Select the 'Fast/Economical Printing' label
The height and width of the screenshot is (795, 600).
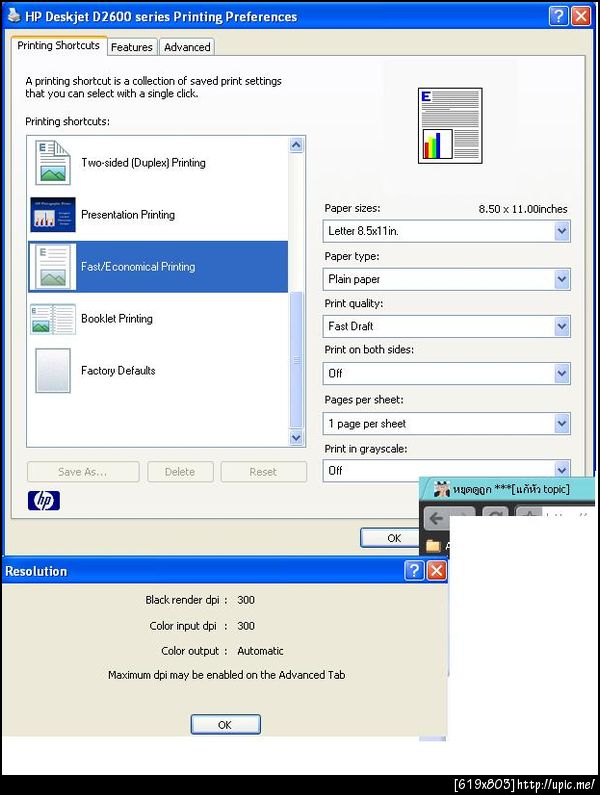coord(138,267)
